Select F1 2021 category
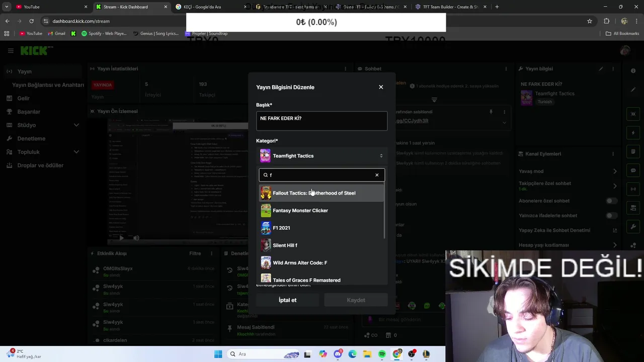Screen dimensions: 644x362 [321, 228]
